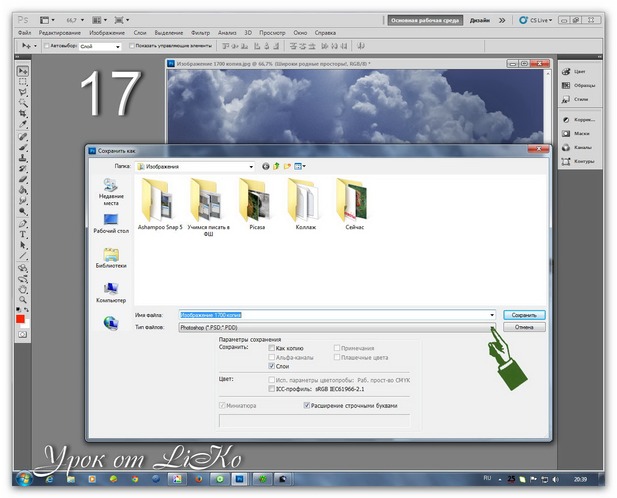Open CS Live menu

pos(536,20)
